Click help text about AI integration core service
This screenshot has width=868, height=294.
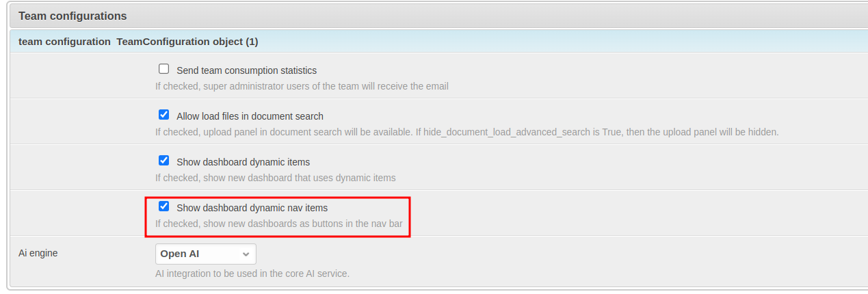tap(252, 273)
